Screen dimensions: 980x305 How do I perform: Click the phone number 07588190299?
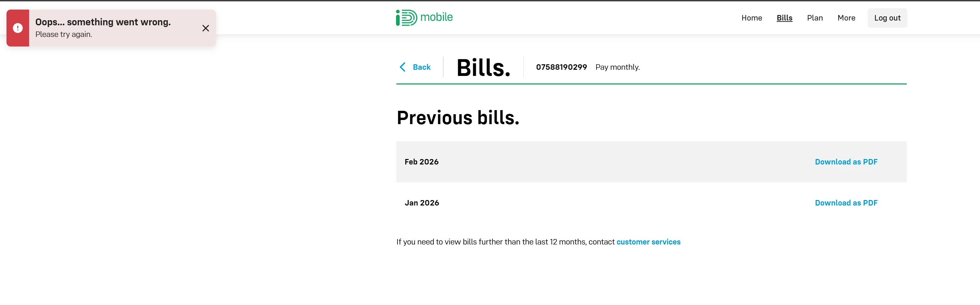[x=561, y=67]
